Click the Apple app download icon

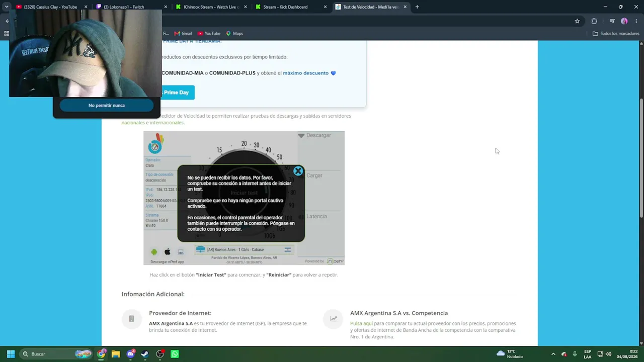tap(168, 251)
